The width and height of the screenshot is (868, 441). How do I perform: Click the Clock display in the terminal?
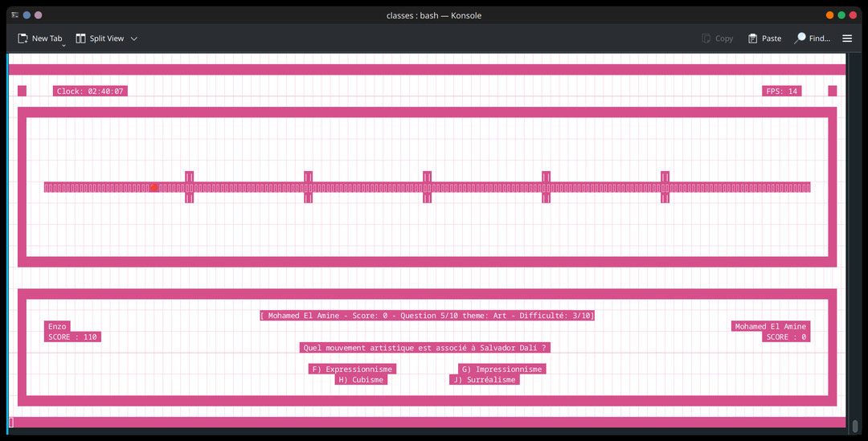[90, 92]
